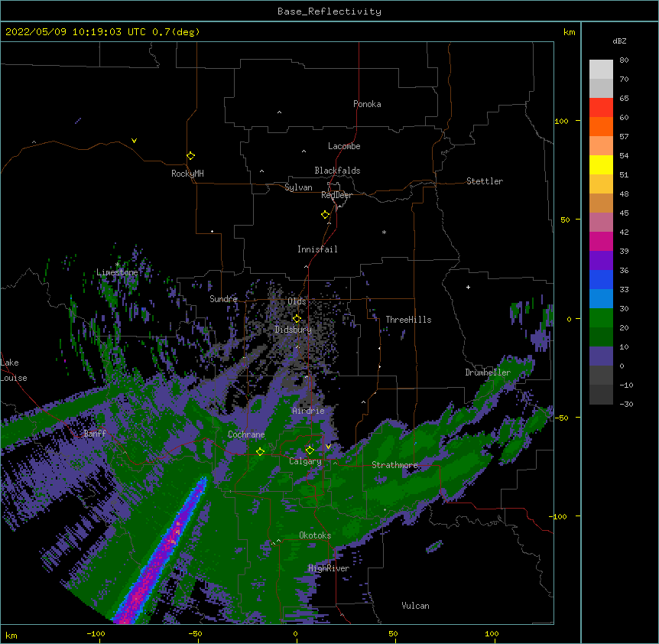Select the slate purple 0–10 dBZ swatch
This screenshot has height=644, width=659.
tap(601, 356)
